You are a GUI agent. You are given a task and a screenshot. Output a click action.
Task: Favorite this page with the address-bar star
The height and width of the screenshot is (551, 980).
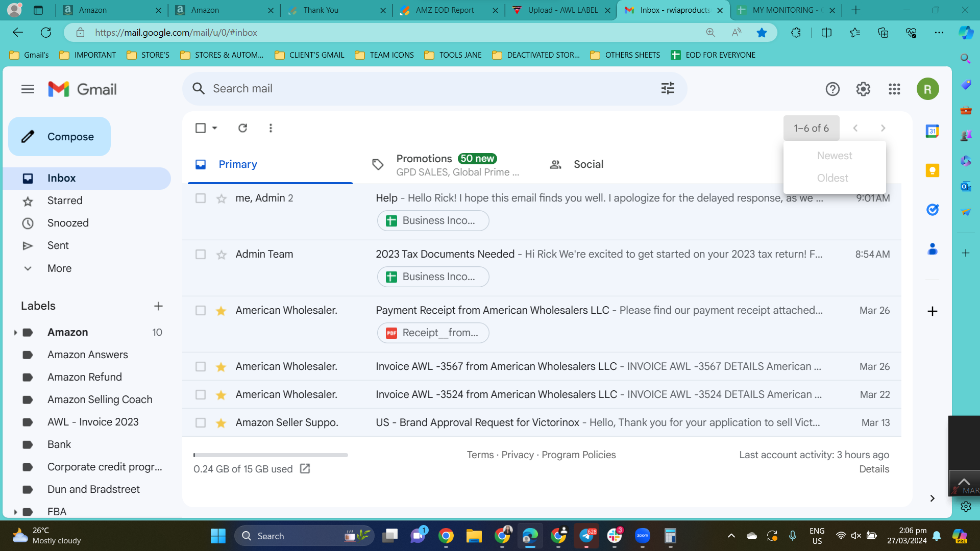tap(762, 33)
